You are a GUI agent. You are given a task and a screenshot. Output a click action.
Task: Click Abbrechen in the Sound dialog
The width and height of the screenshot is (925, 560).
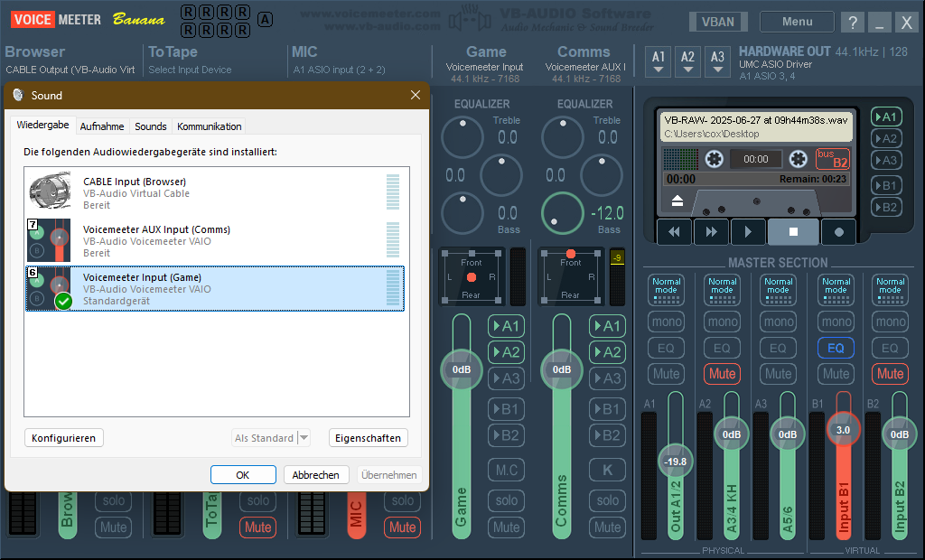(x=315, y=474)
